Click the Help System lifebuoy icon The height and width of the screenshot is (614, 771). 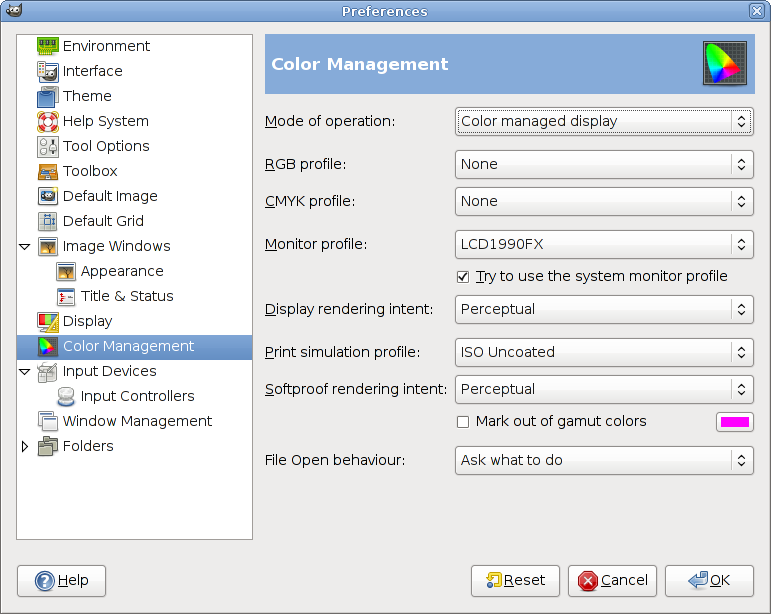(48, 121)
